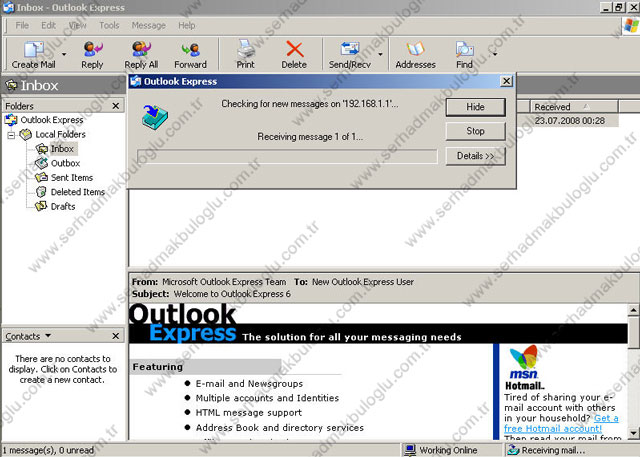Viewport: 640px width, 457px height.
Task: Open the Create Mail dropdown arrow
Action: 64,54
